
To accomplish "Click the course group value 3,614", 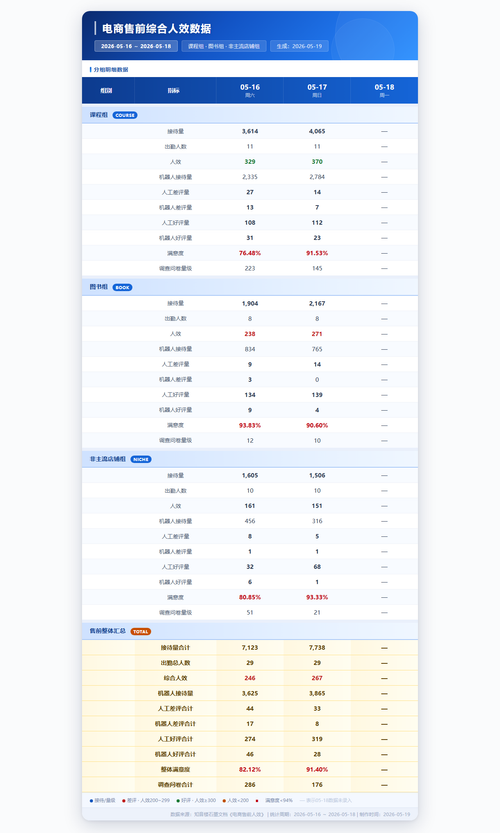I will 250,131.
